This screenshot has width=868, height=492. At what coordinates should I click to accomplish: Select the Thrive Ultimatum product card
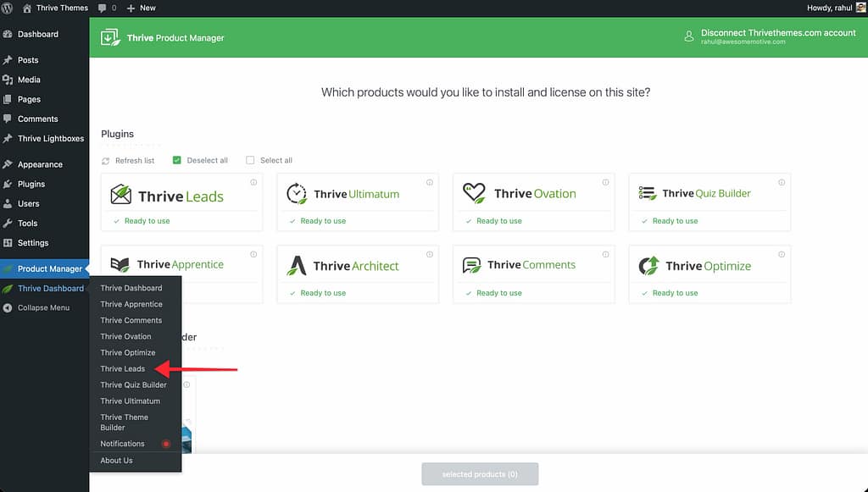tap(357, 202)
